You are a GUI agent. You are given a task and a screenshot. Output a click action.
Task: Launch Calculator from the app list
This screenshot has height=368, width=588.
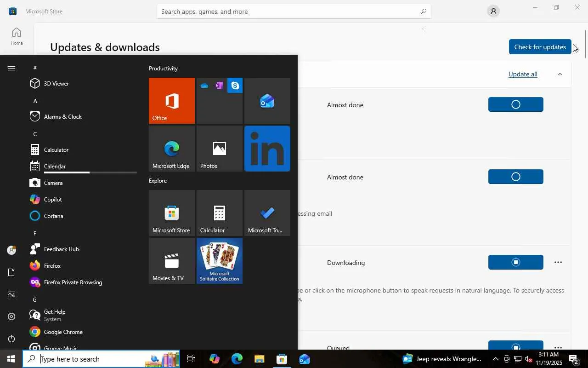pyautogui.click(x=83, y=149)
